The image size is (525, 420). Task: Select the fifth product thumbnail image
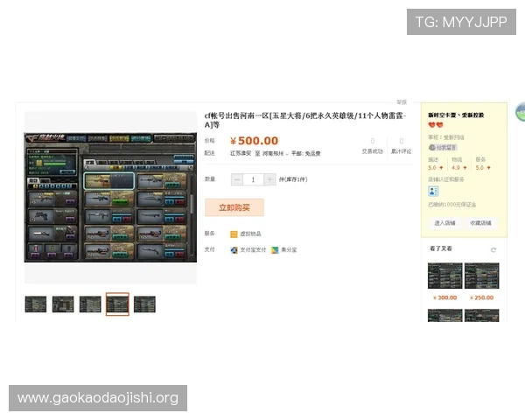144,304
